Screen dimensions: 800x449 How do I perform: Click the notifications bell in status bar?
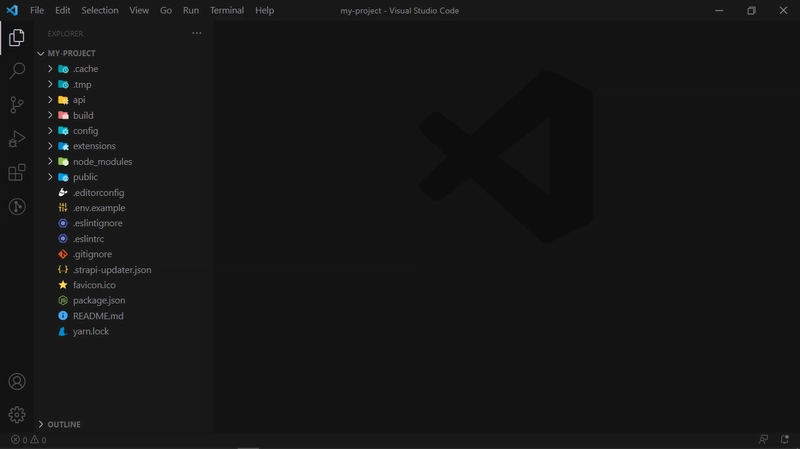click(785, 439)
